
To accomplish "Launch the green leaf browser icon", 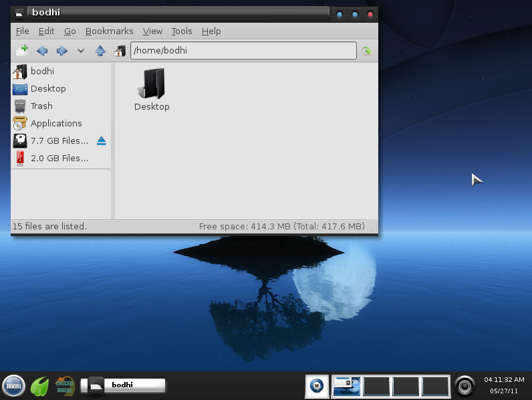I will (x=39, y=386).
